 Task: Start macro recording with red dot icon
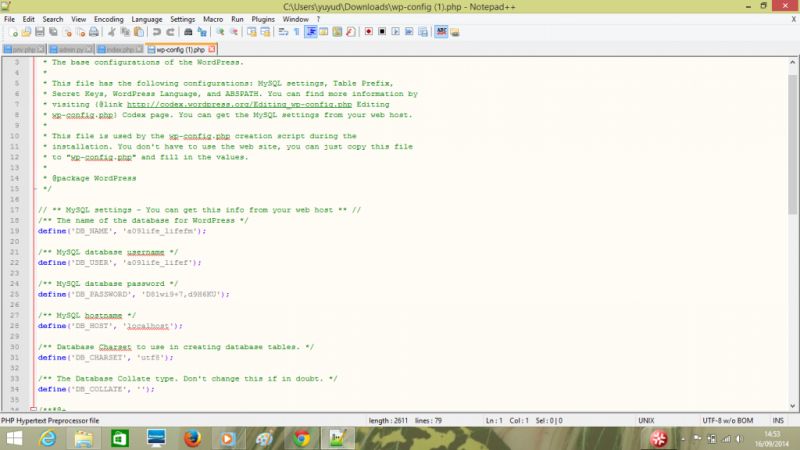click(368, 32)
